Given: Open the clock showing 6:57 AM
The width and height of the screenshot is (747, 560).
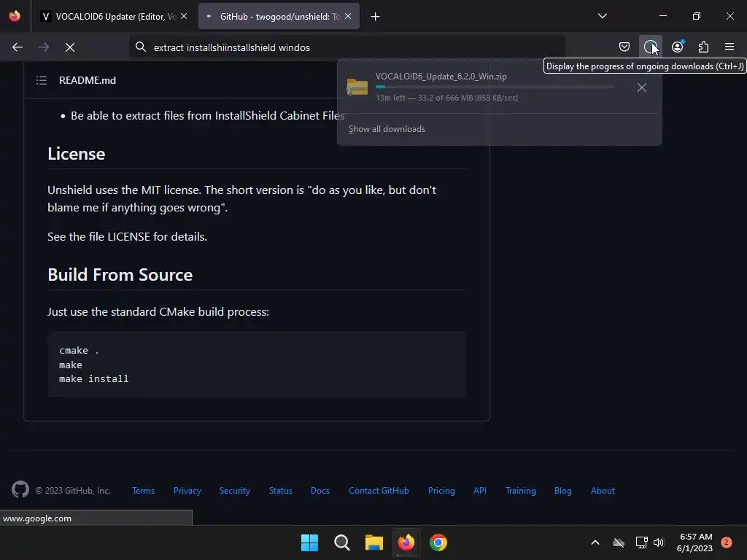Looking at the screenshot, I should click(694, 542).
